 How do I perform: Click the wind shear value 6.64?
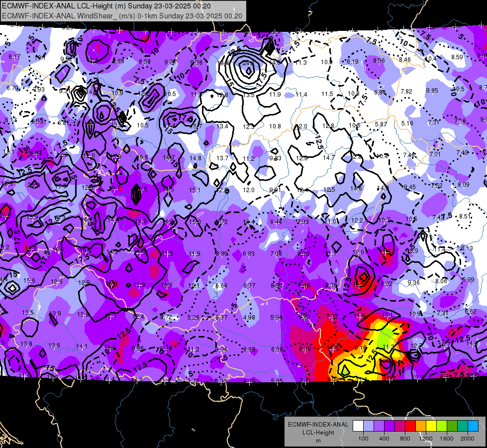(221, 285)
